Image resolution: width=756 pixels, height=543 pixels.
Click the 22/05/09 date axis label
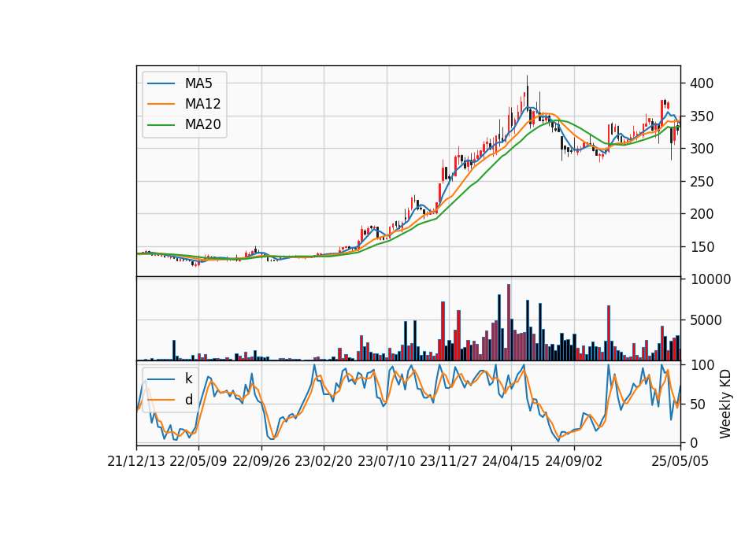point(198,461)
